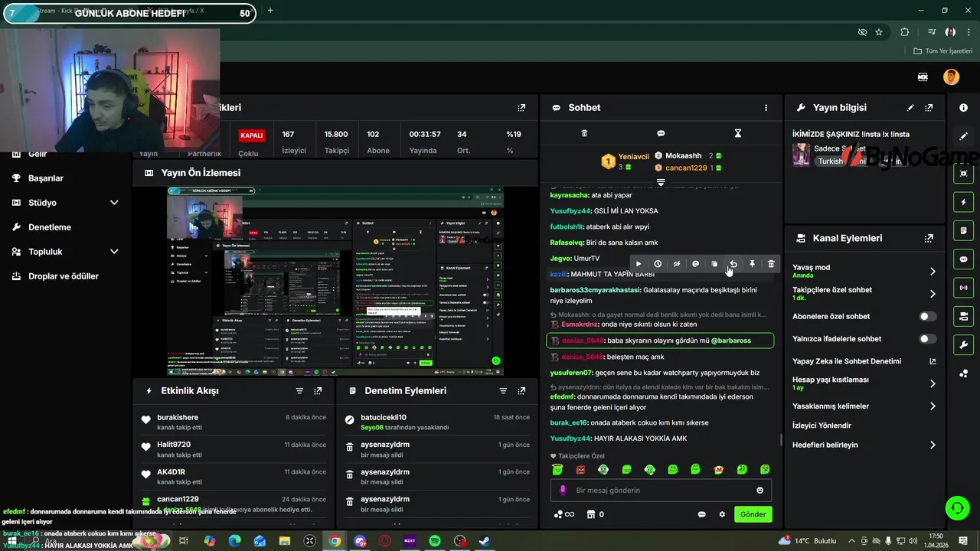The width and height of the screenshot is (980, 551).
Task: Click the purple microphone icon in message box
Action: (563, 491)
